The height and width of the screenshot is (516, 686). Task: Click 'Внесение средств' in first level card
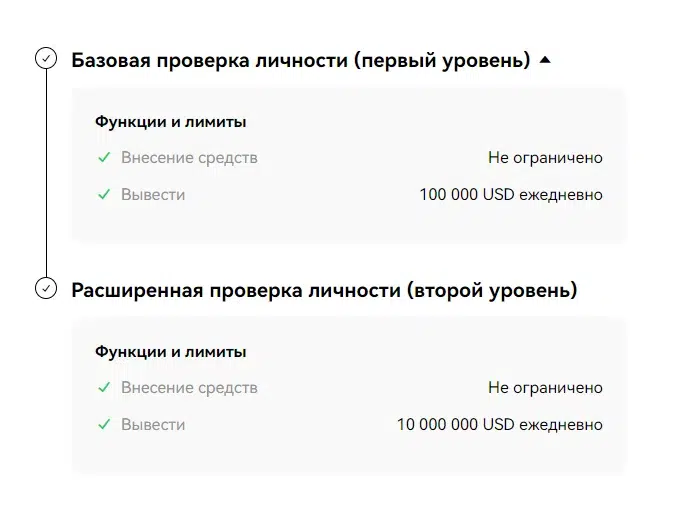point(189,158)
